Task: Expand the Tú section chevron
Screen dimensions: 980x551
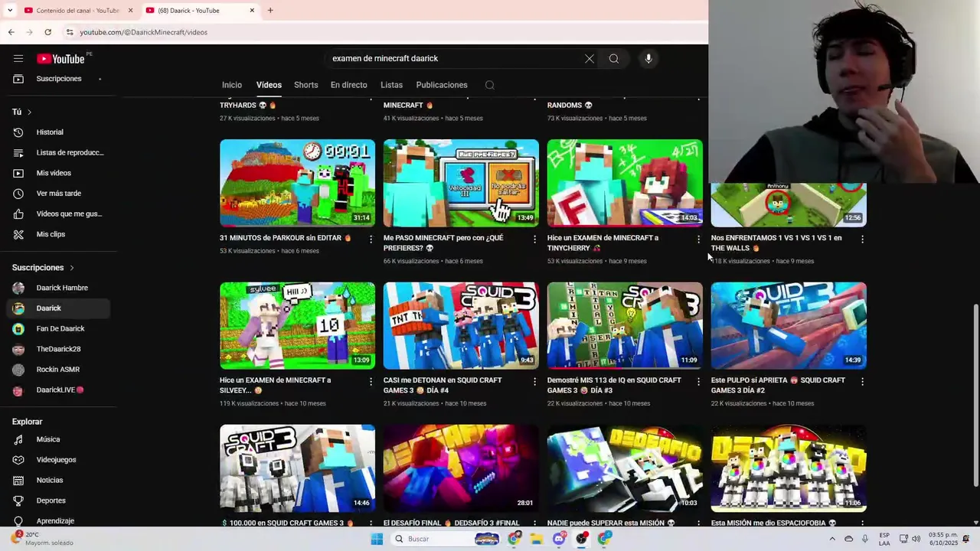Action: [29, 112]
